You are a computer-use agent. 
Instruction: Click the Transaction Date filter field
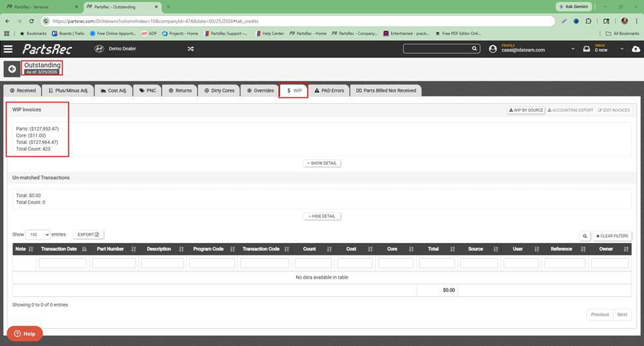[x=63, y=263]
